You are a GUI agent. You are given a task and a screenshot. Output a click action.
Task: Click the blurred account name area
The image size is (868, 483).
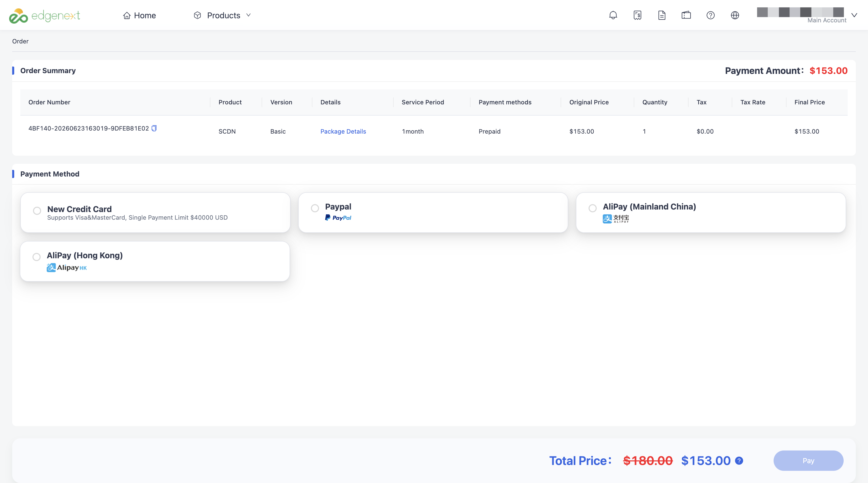tap(800, 12)
